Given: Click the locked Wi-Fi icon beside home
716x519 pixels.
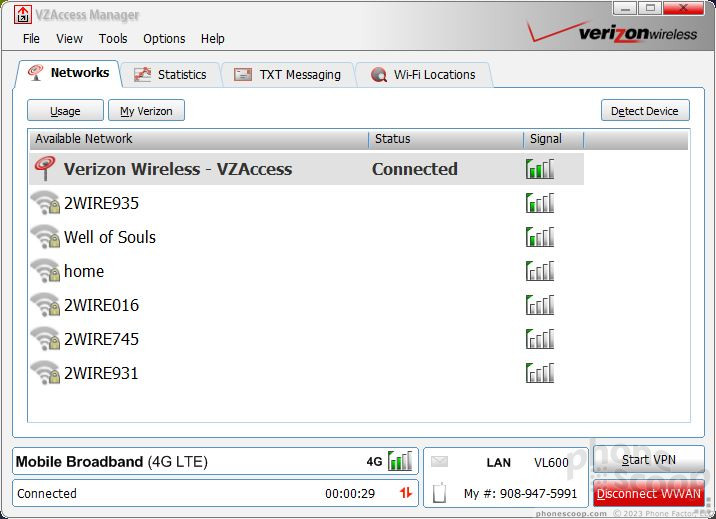Looking at the screenshot, I should point(45,271).
